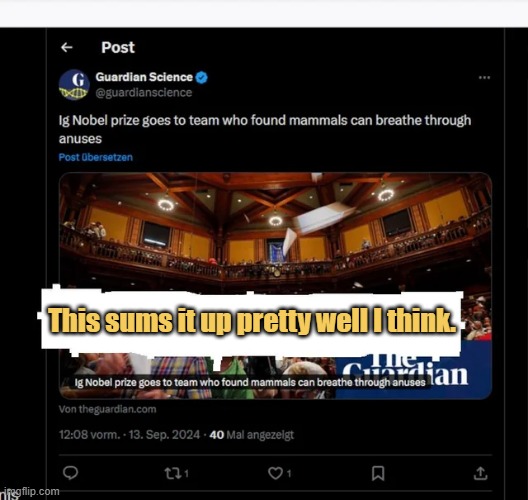
Task: Click the reply speech bubble icon
Action: point(70,472)
